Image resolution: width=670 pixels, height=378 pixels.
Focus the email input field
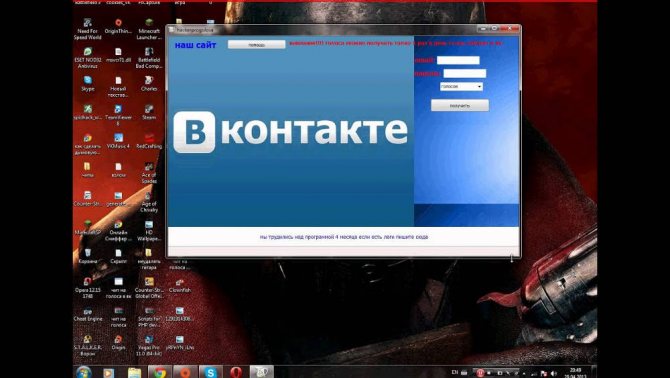point(458,60)
